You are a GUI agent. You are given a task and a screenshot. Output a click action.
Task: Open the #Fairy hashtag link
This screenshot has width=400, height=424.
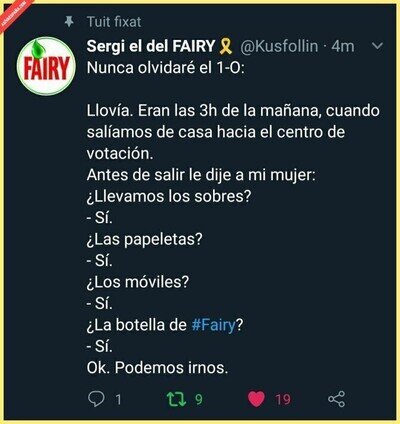tap(214, 325)
